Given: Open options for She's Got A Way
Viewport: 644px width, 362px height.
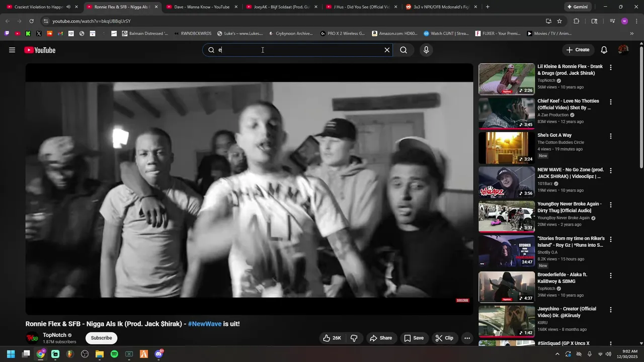Looking at the screenshot, I should click(611, 136).
